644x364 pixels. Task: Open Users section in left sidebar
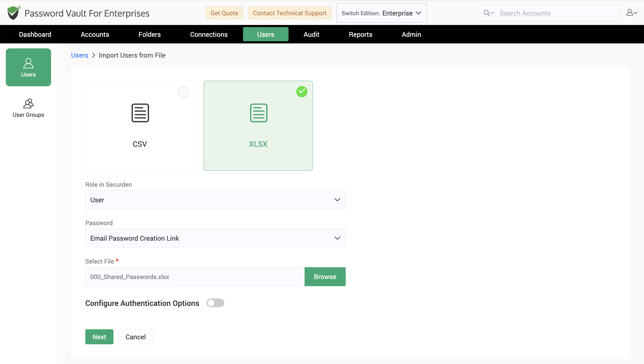[28, 67]
